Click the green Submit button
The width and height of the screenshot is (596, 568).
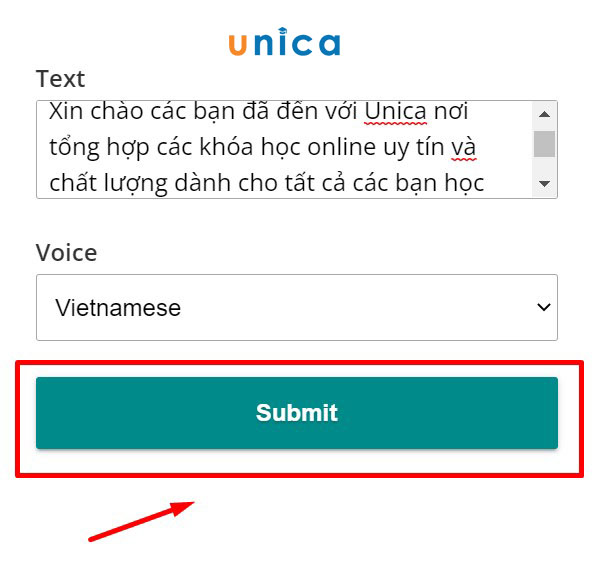pyautogui.click(x=297, y=413)
